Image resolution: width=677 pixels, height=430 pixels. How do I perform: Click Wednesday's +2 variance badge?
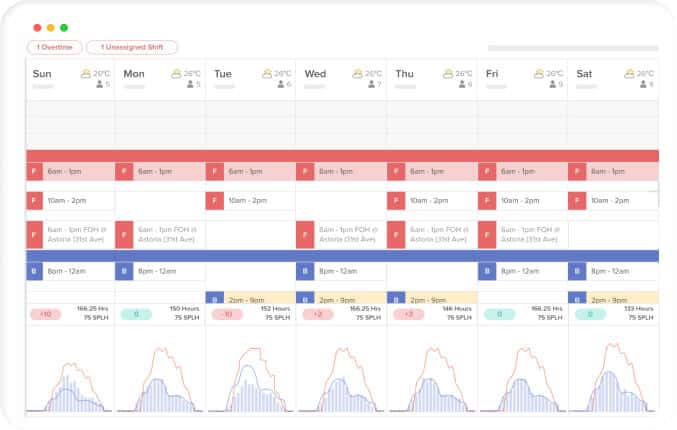pos(318,314)
